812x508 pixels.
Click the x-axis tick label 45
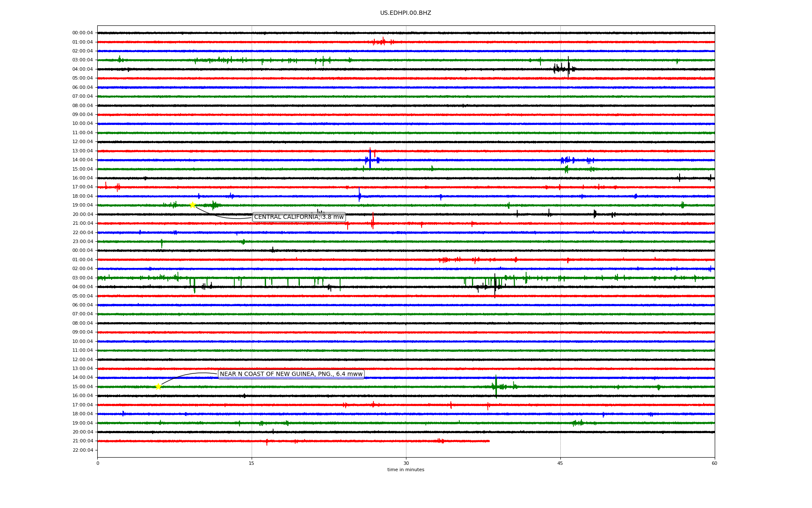pyautogui.click(x=560, y=464)
